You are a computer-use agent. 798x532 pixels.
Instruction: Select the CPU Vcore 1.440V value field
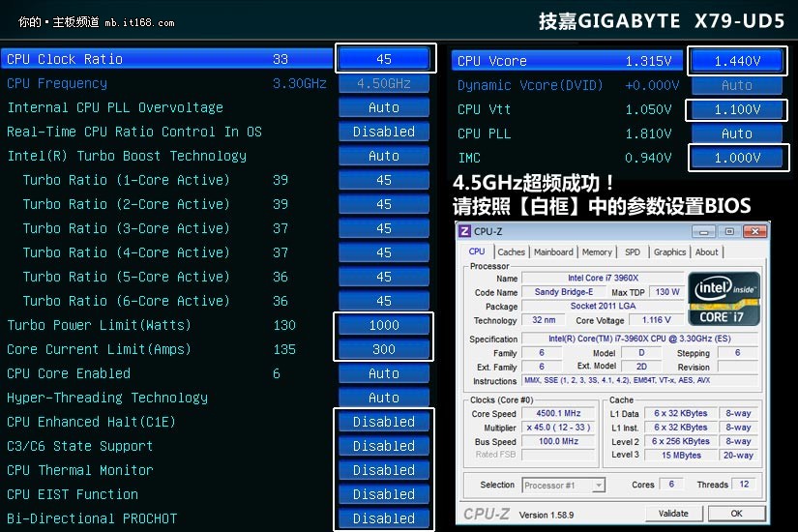pyautogui.click(x=737, y=61)
